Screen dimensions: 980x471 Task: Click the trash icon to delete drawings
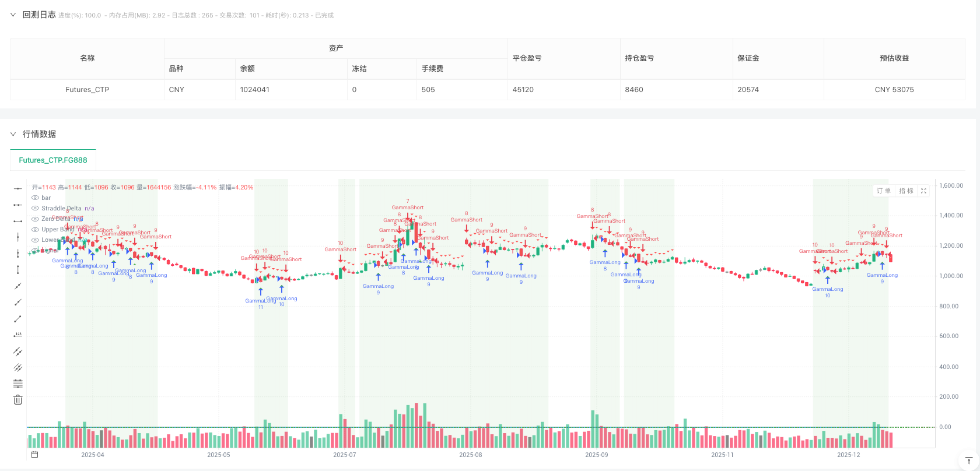point(18,399)
